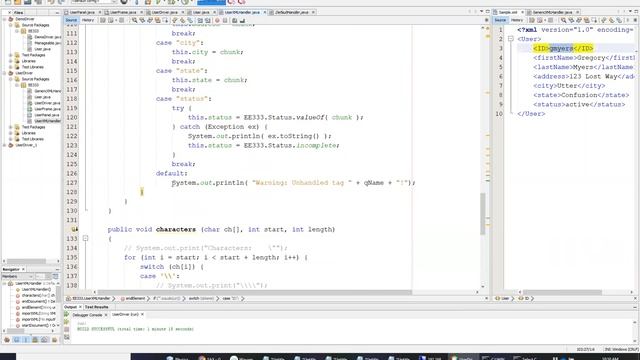Collapse the fold marker at line 133
Image resolution: width=640 pixels, height=360 pixels.
(85, 238)
